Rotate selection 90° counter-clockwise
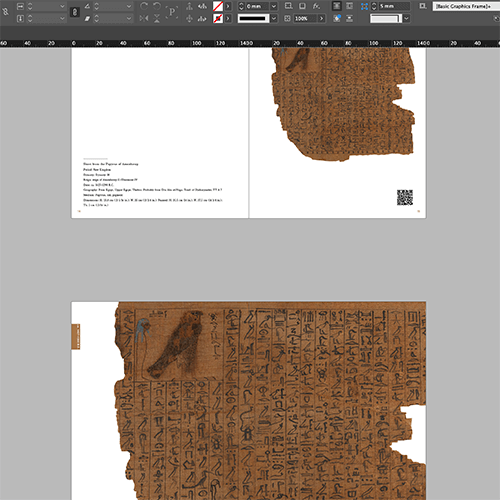The width and height of the screenshot is (500, 500). (x=157, y=6)
